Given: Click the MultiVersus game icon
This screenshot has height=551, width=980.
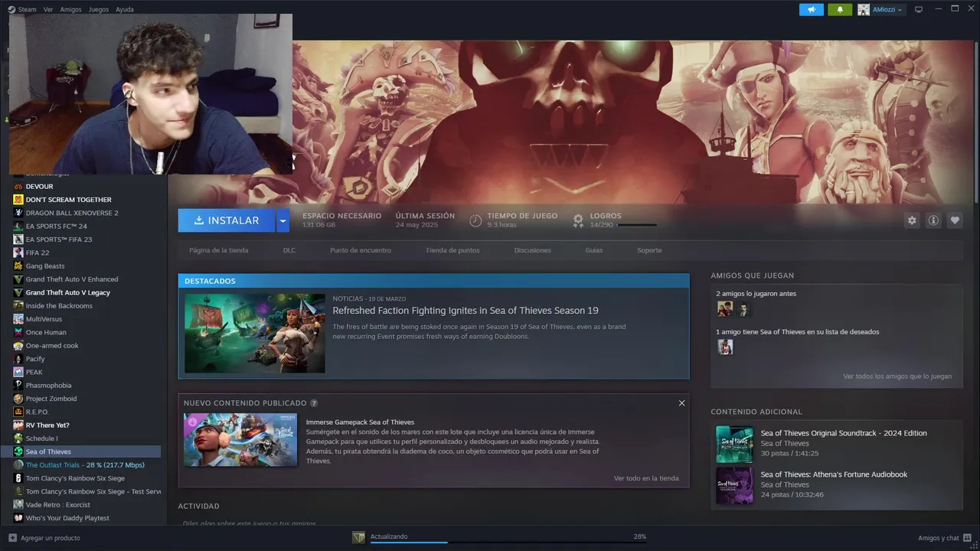Looking at the screenshot, I should (18, 319).
